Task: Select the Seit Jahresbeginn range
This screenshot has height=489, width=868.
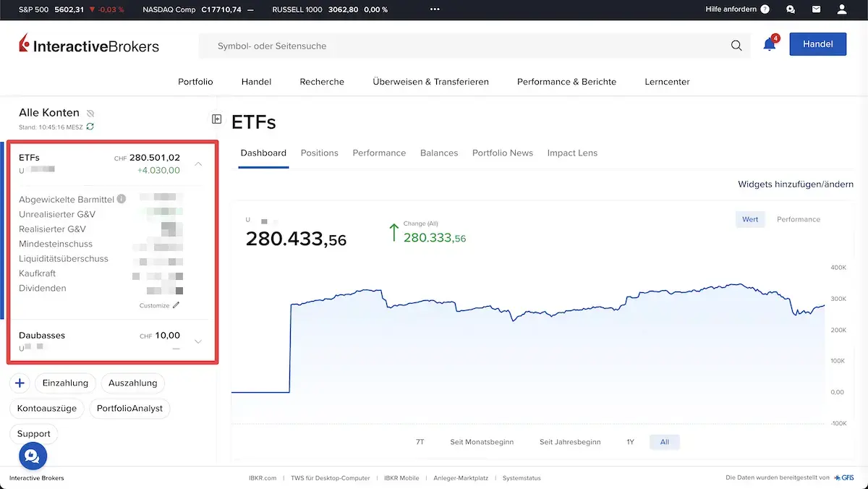Action: [x=570, y=442]
